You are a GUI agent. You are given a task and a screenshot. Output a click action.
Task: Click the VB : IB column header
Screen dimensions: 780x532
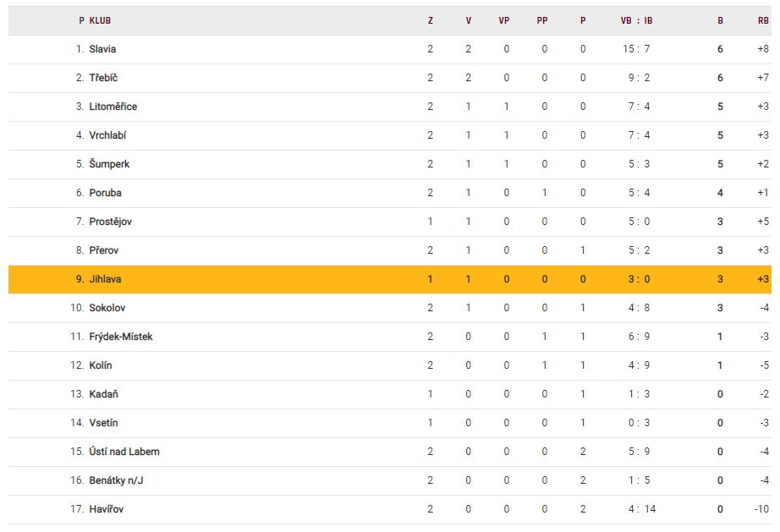click(x=636, y=20)
